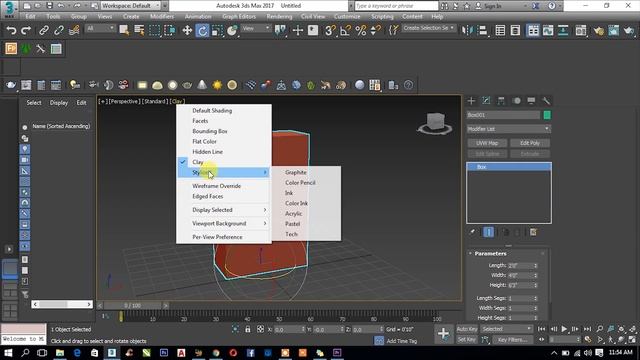
Task: Open the Create Selection Set dropdown
Action: pos(429,28)
